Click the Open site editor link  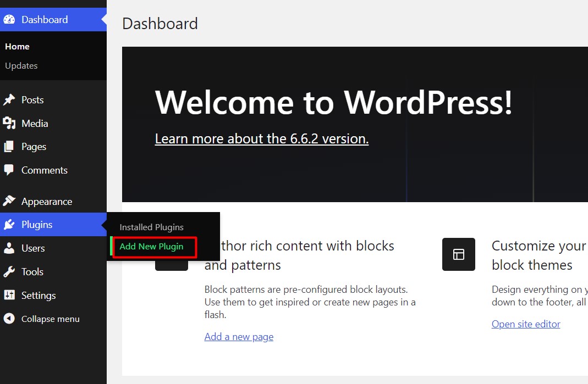[x=526, y=324]
